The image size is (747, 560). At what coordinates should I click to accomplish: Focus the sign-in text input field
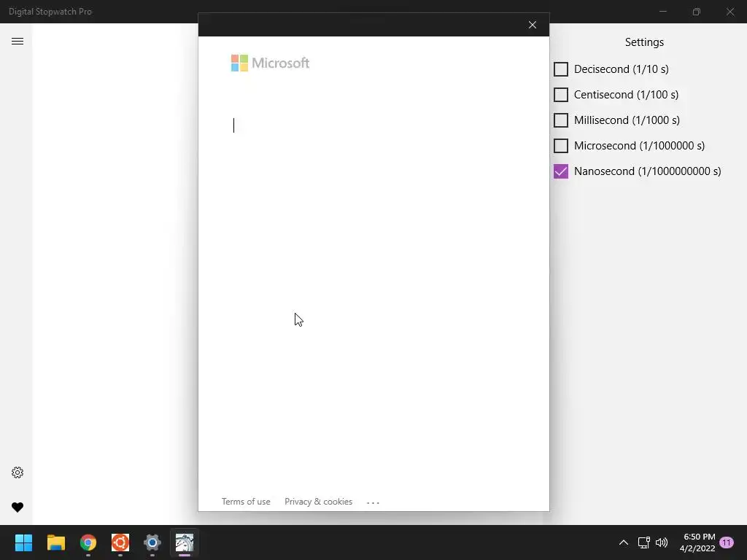pos(373,125)
